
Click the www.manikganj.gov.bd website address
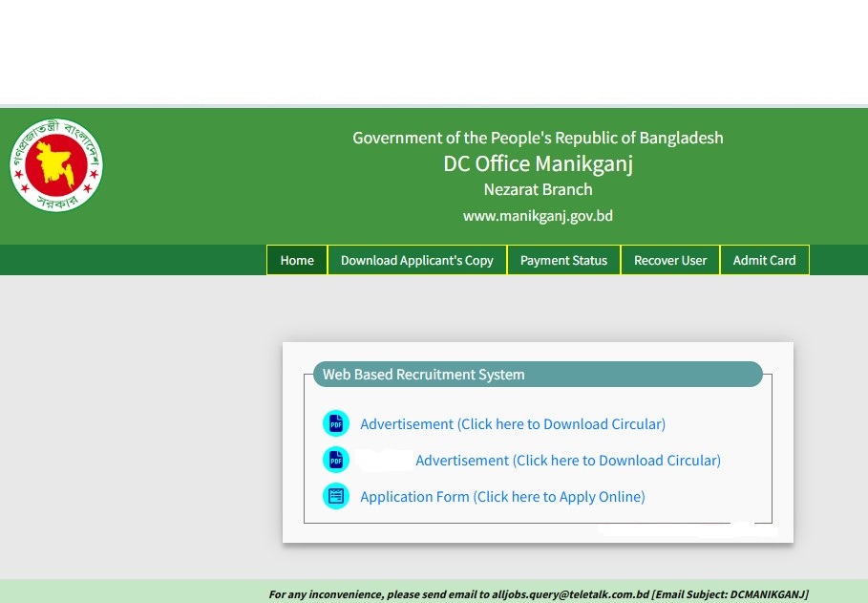(x=538, y=216)
